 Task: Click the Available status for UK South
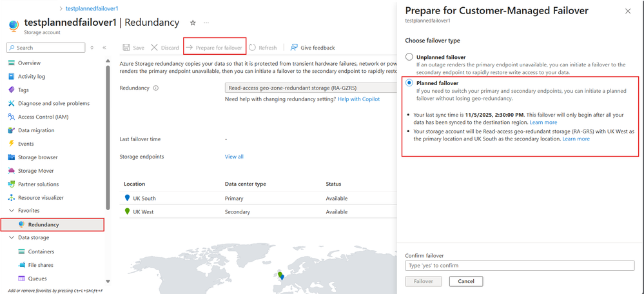click(337, 199)
